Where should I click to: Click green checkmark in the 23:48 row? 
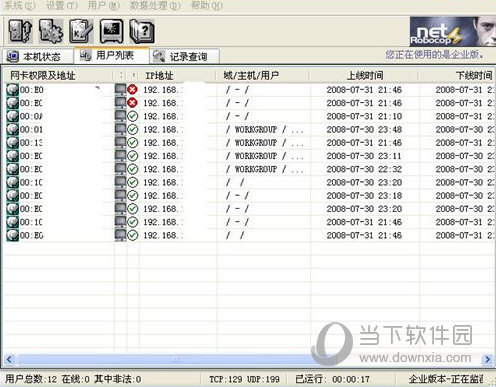[133, 130]
